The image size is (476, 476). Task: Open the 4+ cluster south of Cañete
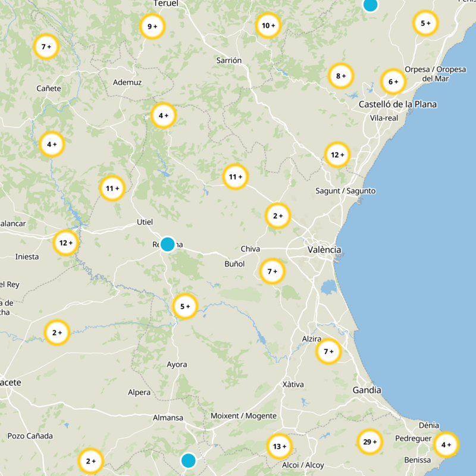click(52, 144)
